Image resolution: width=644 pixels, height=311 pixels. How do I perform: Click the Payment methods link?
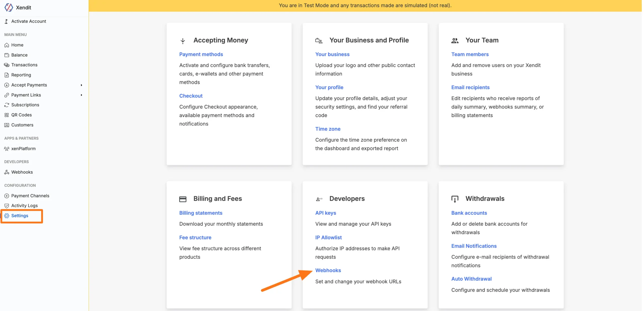[x=201, y=54]
